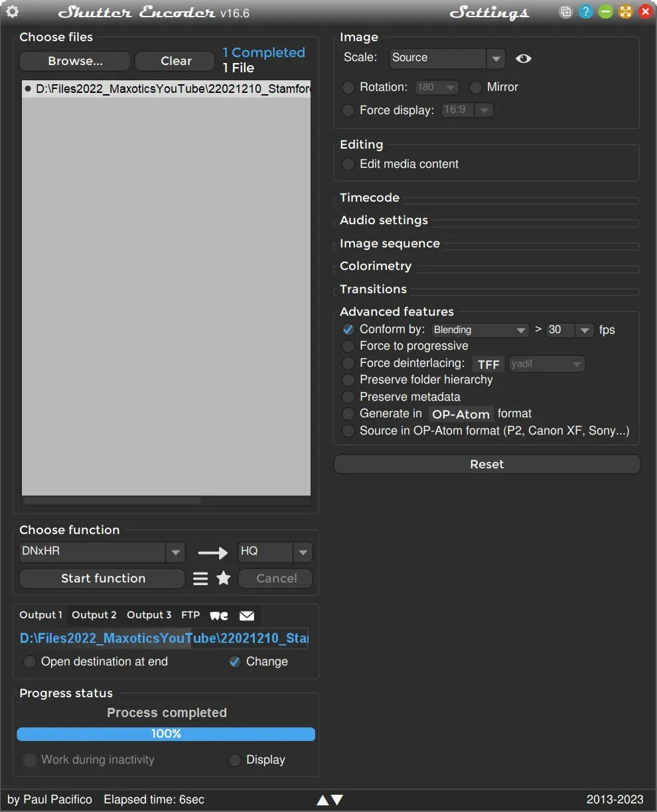Open the 30 fps dropdown

[x=569, y=330]
